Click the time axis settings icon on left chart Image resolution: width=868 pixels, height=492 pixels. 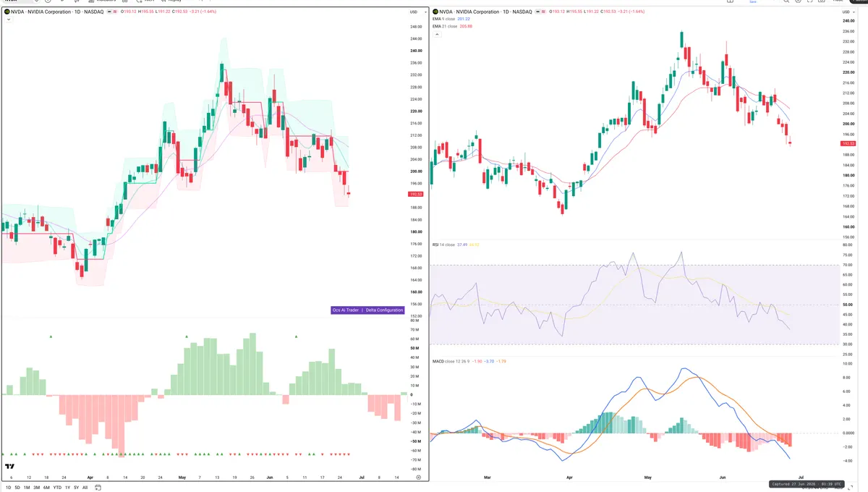click(x=418, y=478)
